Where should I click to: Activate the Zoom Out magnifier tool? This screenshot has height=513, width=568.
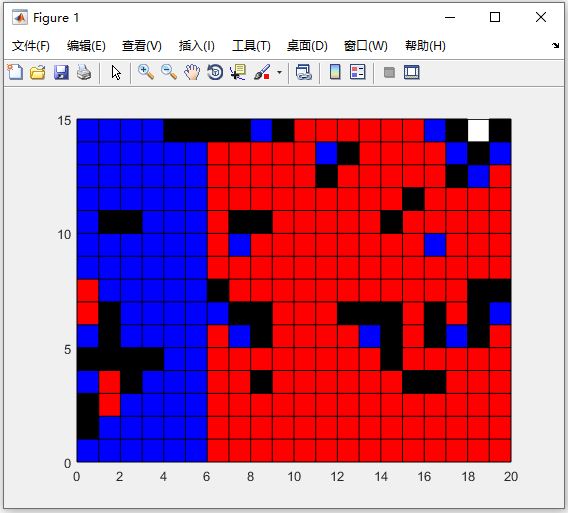pyautogui.click(x=169, y=72)
